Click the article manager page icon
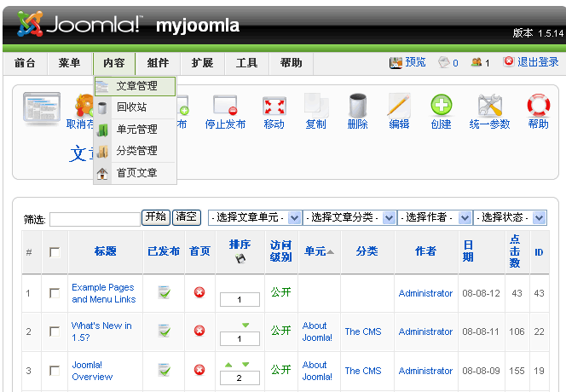Image resolution: width=566 pixels, height=392 pixels. pos(42,107)
